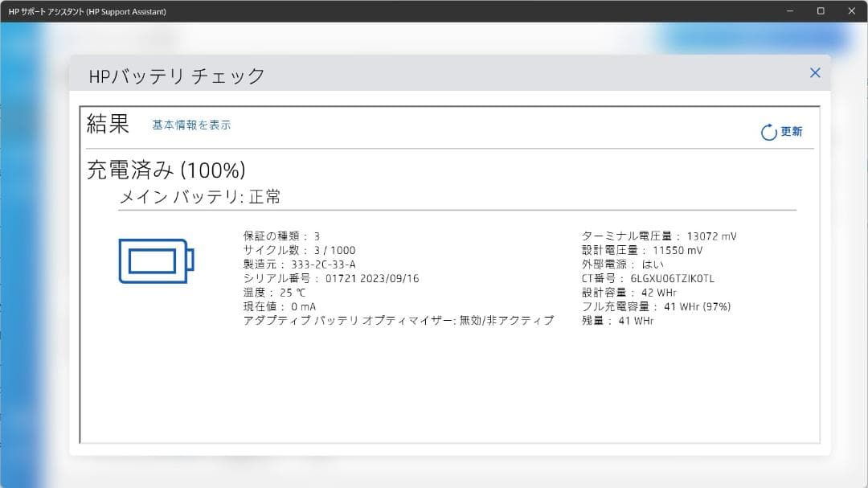Image resolution: width=868 pixels, height=488 pixels.
Task: Click the フル充電容量 97% value
Action: [x=657, y=306]
